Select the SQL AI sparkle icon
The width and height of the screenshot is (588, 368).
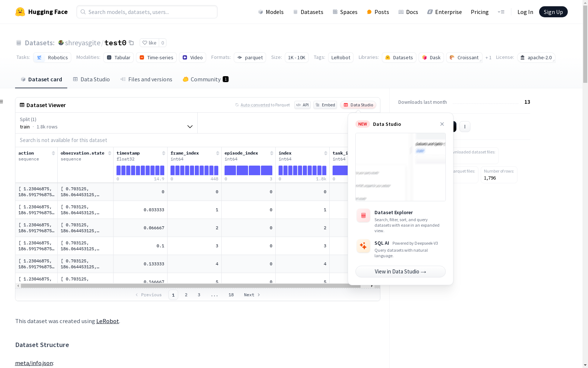(363, 246)
